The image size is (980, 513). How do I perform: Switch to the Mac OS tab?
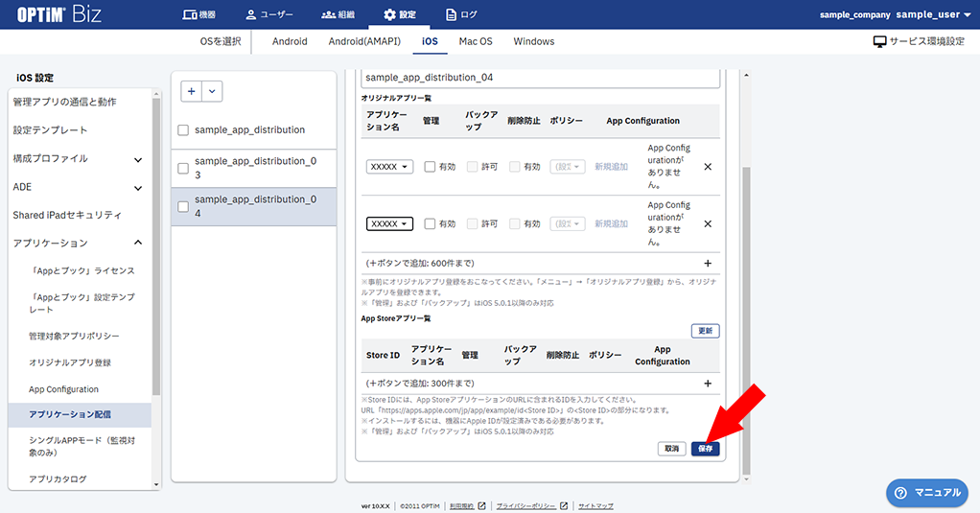pos(476,41)
